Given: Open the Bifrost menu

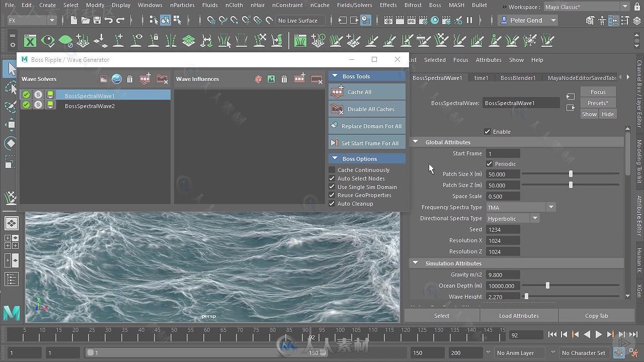Looking at the screenshot, I should [413, 5].
